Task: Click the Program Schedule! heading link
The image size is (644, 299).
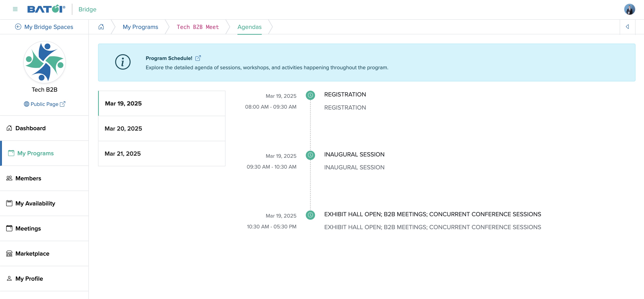Action: click(x=169, y=58)
